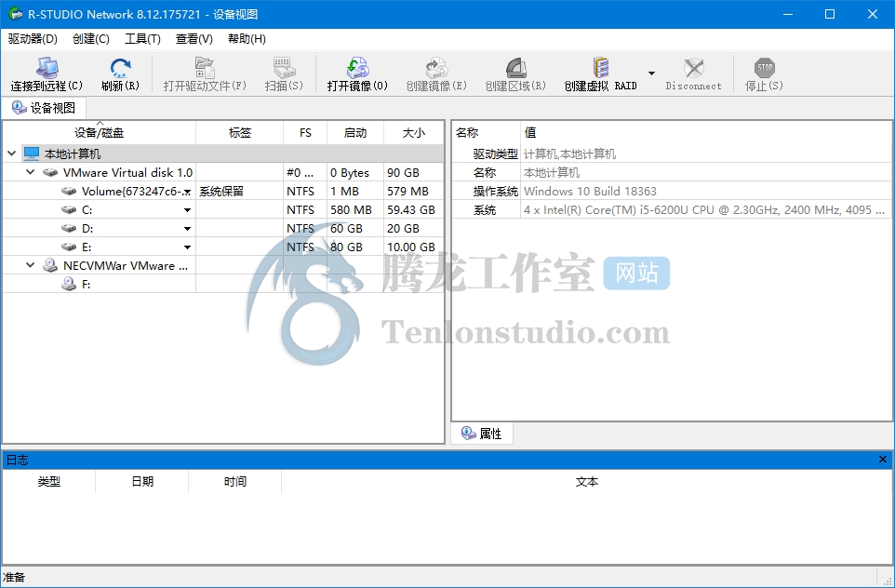The height and width of the screenshot is (588, 895).
Task: Click the 日期 column header in log
Action: coord(142,482)
